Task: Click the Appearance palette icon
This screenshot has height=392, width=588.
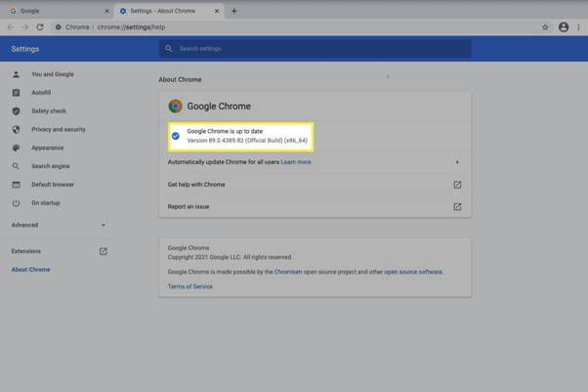Action: point(16,148)
